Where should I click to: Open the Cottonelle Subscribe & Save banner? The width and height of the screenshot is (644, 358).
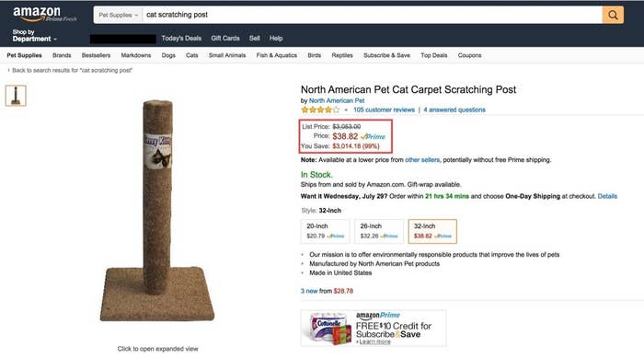374,328
